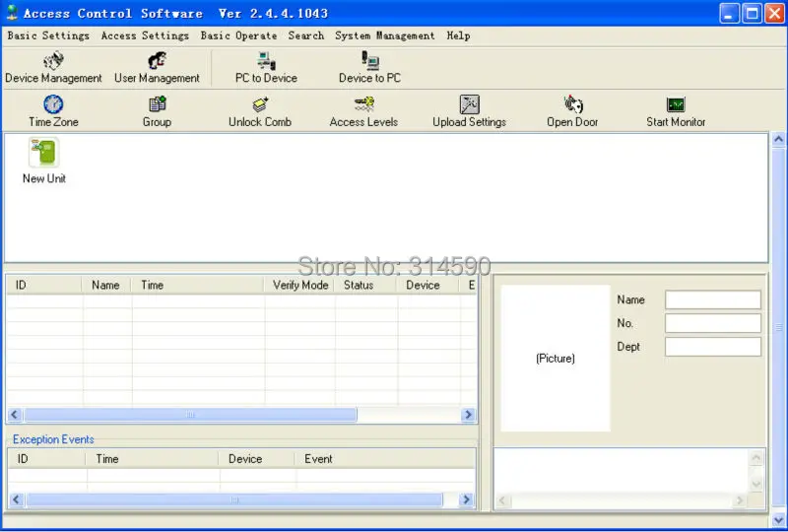Click events table scroll left arrow

tap(15, 415)
